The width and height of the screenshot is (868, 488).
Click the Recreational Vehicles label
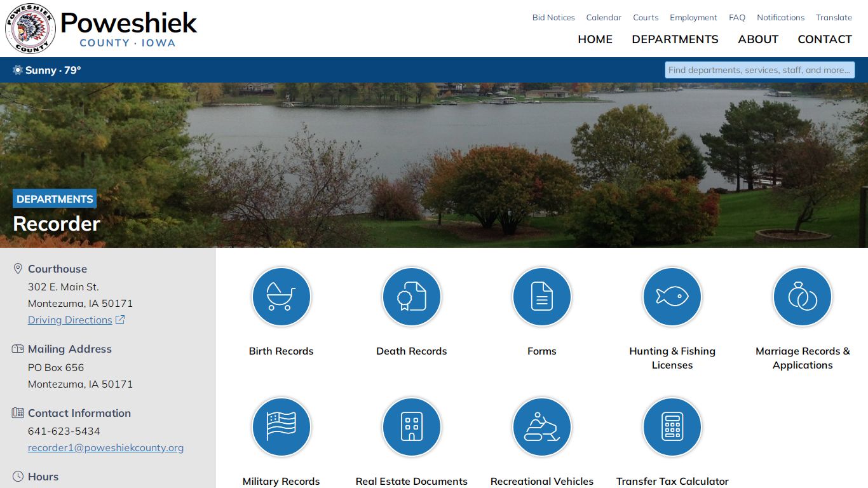[541, 481]
